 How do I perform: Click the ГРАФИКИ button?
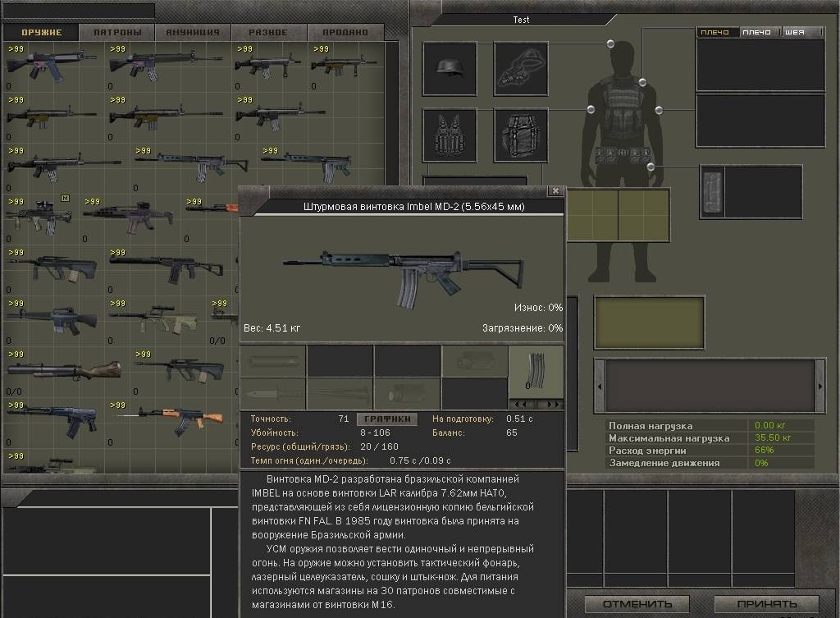coord(387,419)
